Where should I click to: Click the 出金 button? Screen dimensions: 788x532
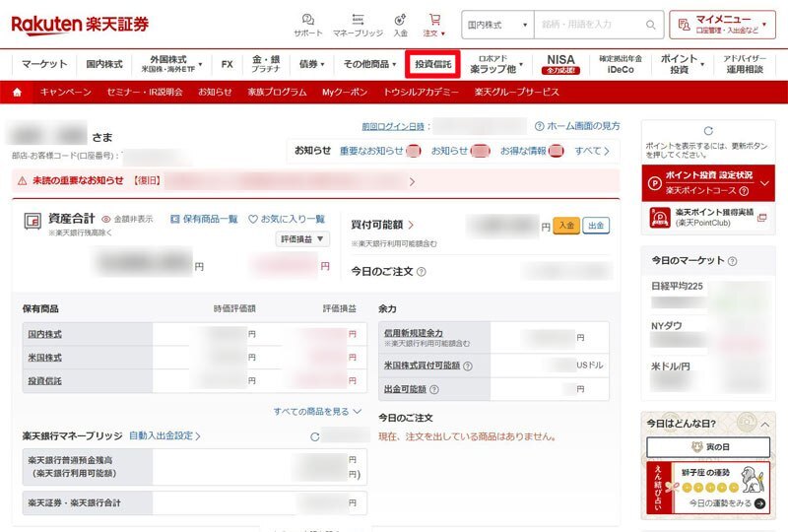point(596,226)
